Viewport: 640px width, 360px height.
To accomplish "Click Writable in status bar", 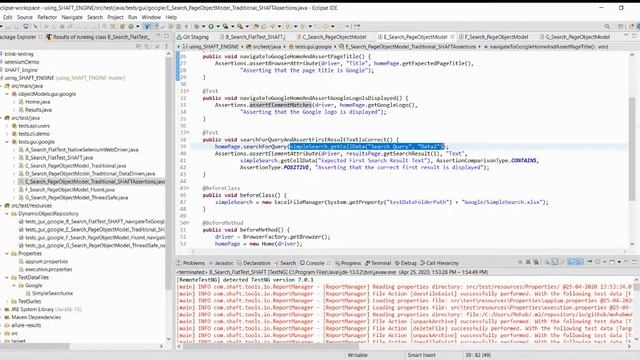I will coord(358,355).
